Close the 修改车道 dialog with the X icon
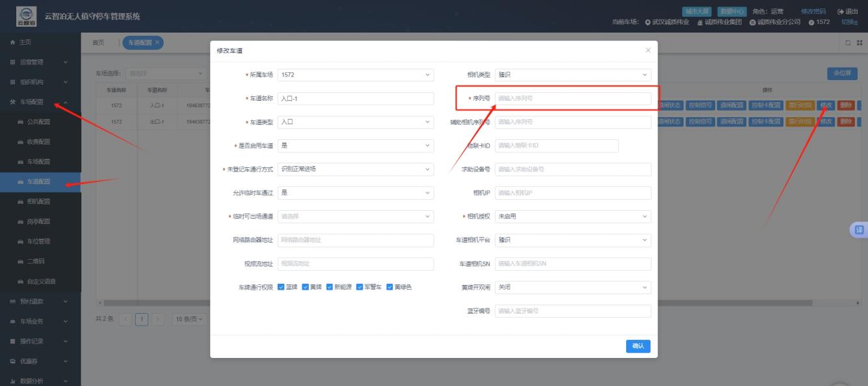Image resolution: width=868 pixels, height=386 pixels. 648,50
